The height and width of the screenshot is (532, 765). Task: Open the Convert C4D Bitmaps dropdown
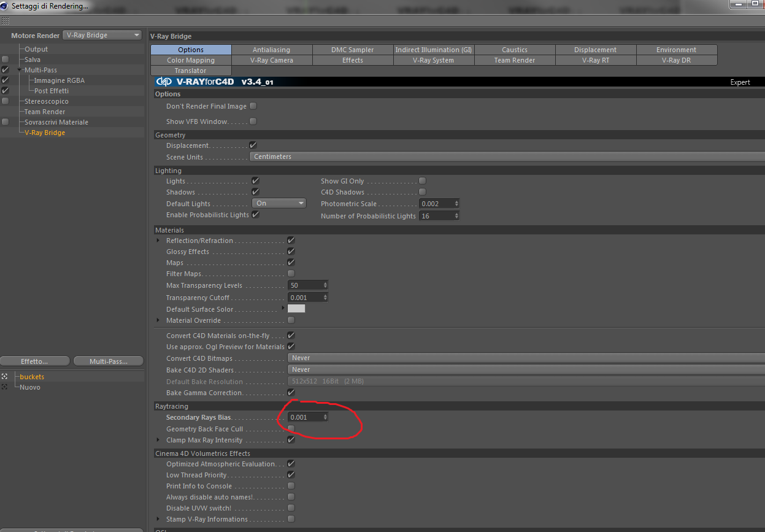coord(526,358)
